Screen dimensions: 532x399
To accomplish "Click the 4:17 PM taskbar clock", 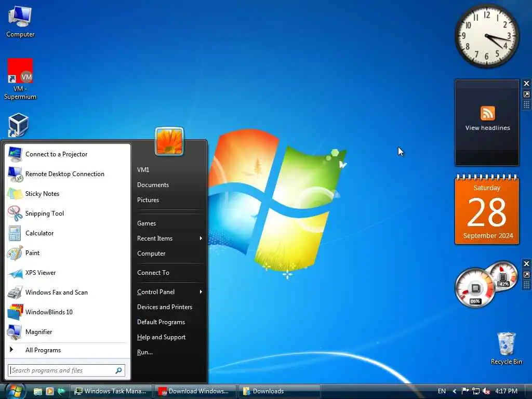I will 506,391.
